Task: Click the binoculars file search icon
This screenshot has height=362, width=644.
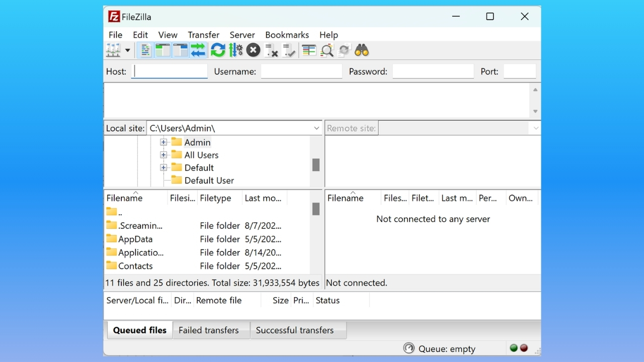Action: 362,50
